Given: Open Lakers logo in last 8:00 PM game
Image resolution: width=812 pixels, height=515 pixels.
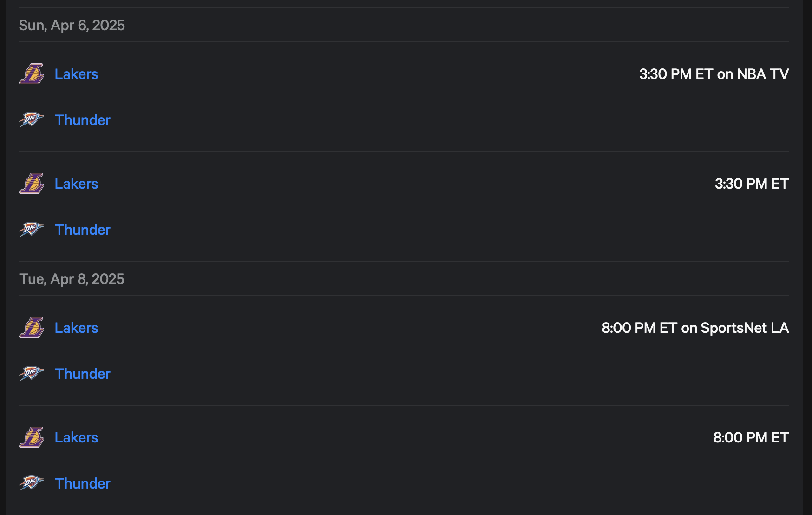Looking at the screenshot, I should coord(32,437).
